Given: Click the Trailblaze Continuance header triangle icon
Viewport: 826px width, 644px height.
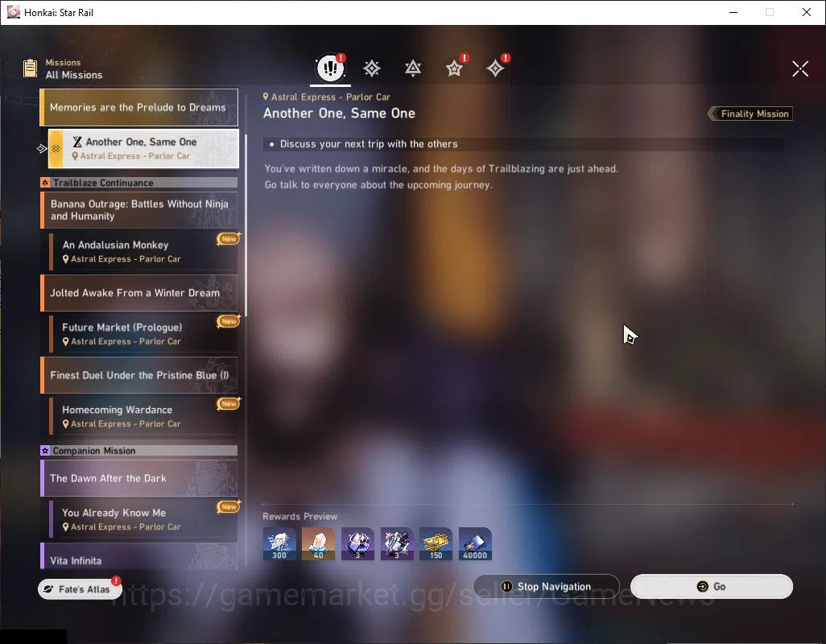Looking at the screenshot, I should pyautogui.click(x=45, y=183).
